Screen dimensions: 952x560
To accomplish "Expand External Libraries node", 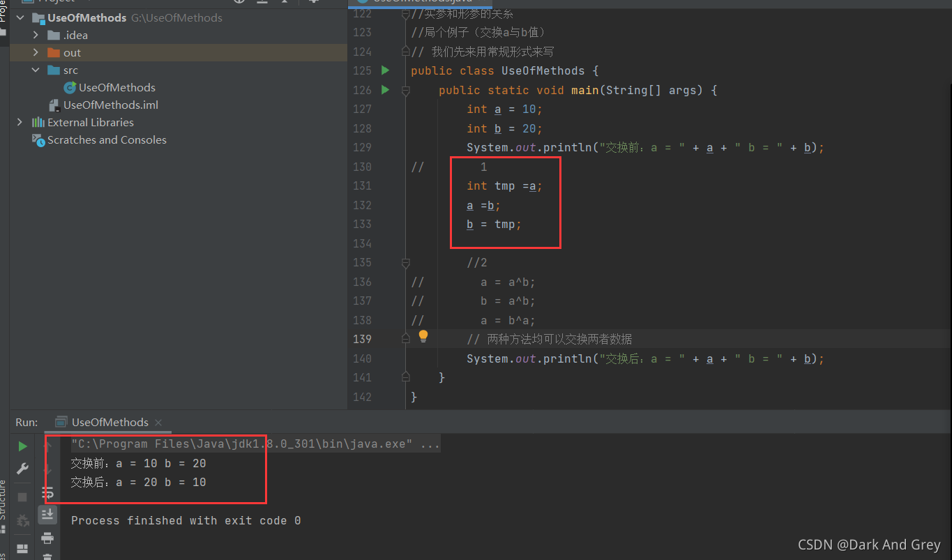I will 20,122.
